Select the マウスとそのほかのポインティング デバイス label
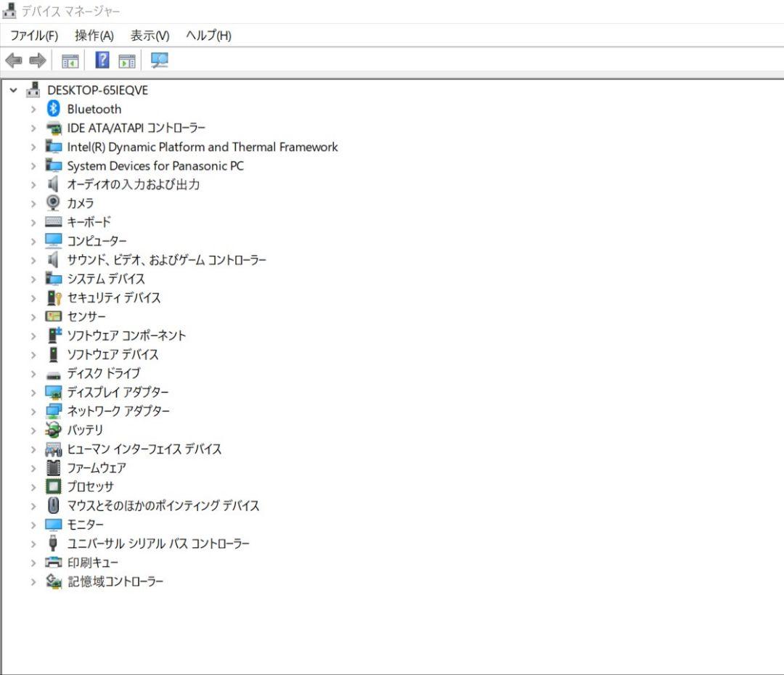 pyautogui.click(x=163, y=505)
